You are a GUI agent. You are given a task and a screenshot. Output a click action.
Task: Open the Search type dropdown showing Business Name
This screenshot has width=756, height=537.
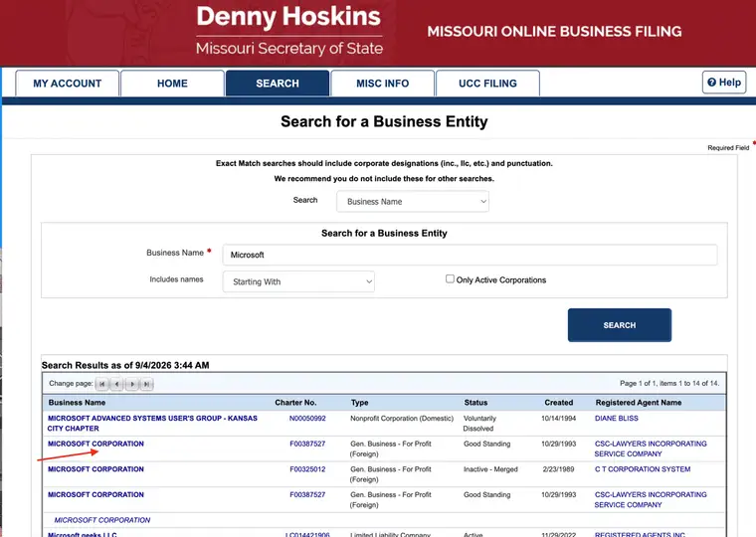tap(413, 202)
